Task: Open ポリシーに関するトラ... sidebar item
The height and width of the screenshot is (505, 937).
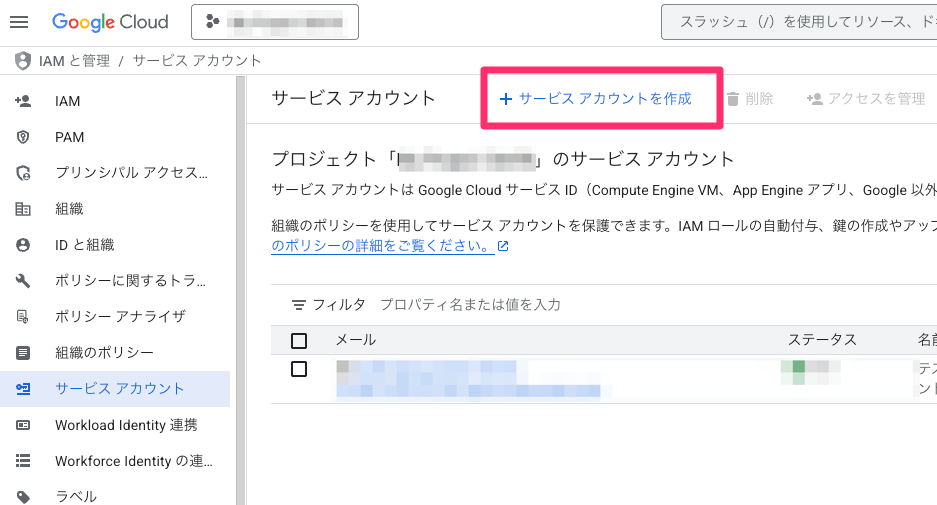Action: click(x=130, y=280)
